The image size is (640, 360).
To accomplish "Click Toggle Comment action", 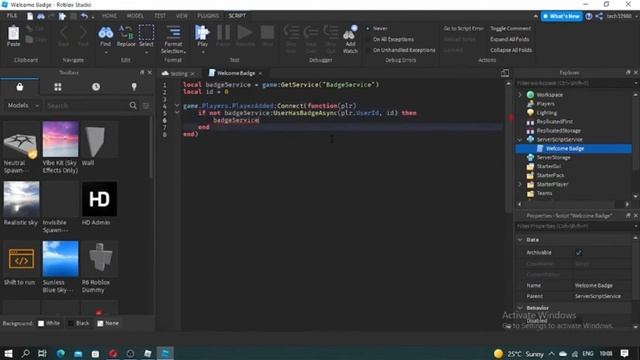I will point(511,28).
